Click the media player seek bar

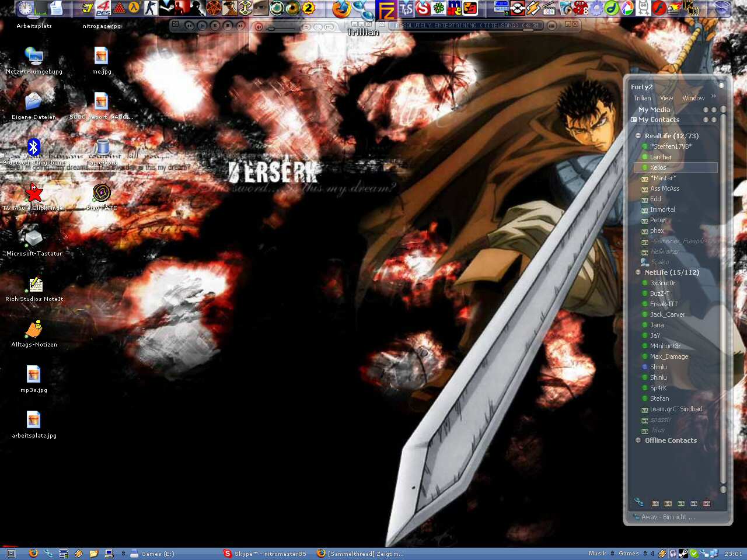pyautogui.click(x=467, y=30)
